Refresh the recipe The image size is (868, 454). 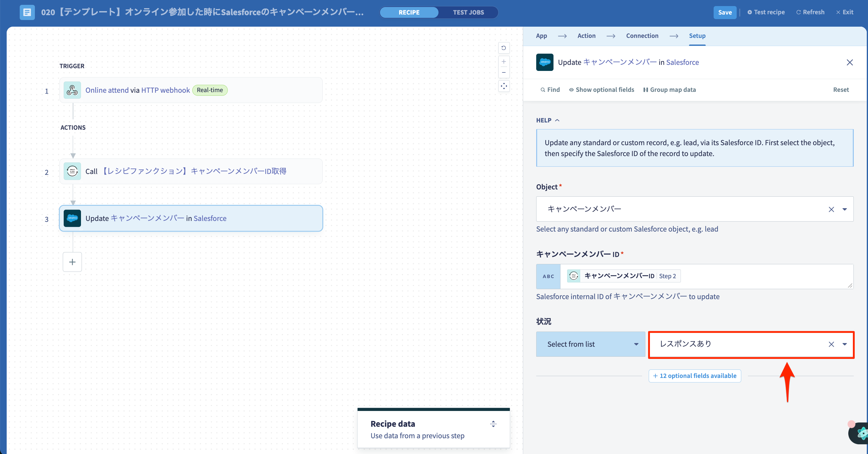810,12
